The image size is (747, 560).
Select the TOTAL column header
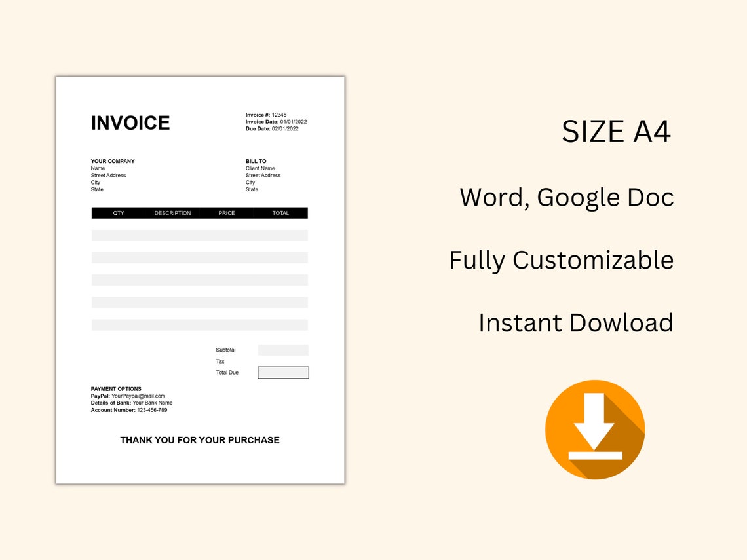click(x=280, y=212)
